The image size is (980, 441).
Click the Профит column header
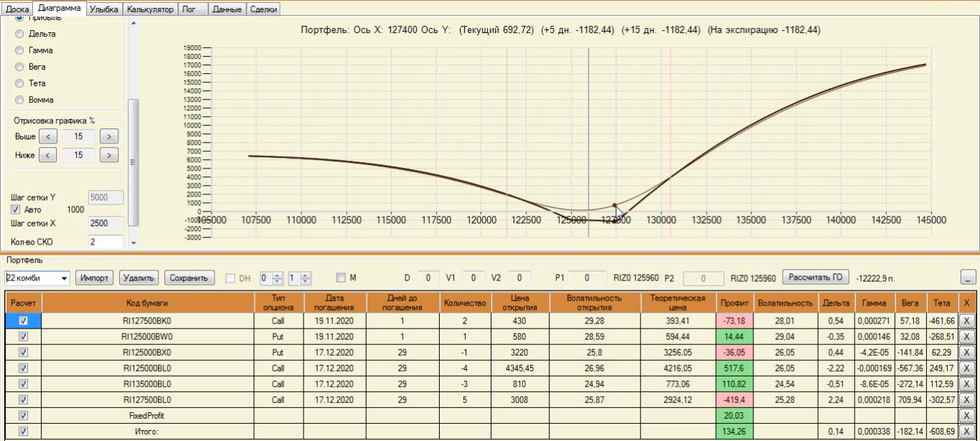735,303
